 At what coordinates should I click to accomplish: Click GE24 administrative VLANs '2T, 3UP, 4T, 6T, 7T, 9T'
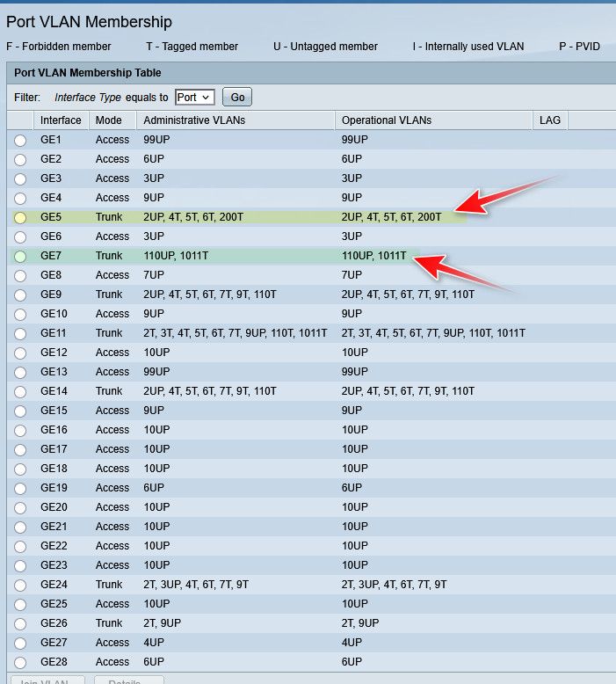point(196,585)
